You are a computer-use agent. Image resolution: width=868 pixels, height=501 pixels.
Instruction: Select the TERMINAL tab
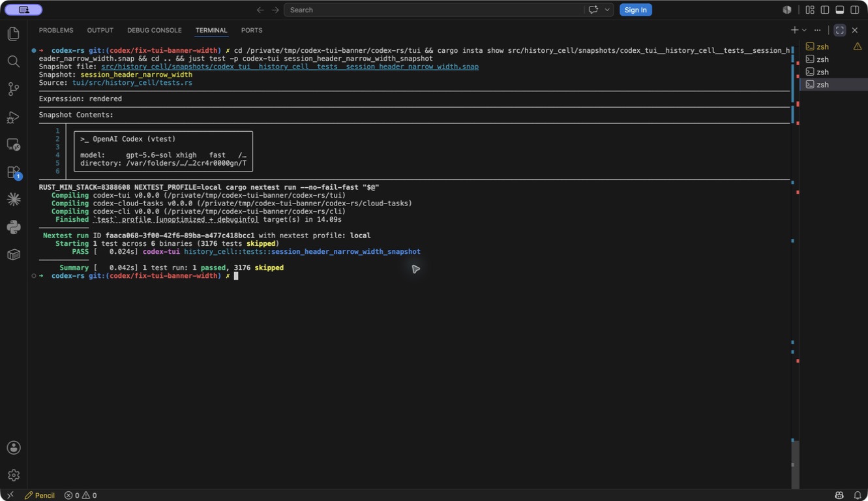click(x=211, y=30)
